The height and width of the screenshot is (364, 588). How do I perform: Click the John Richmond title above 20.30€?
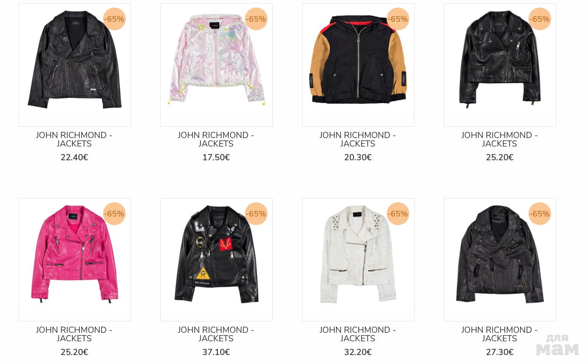coord(358,139)
